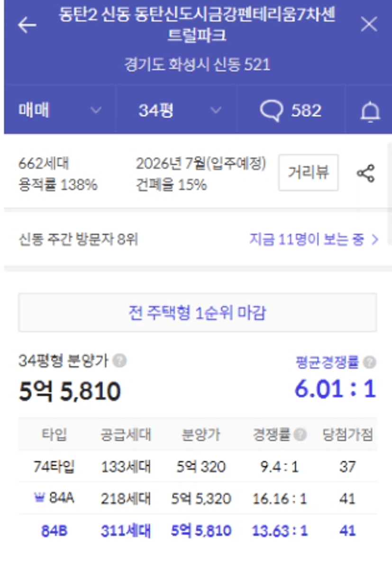Select the 84B type row

pos(198,531)
